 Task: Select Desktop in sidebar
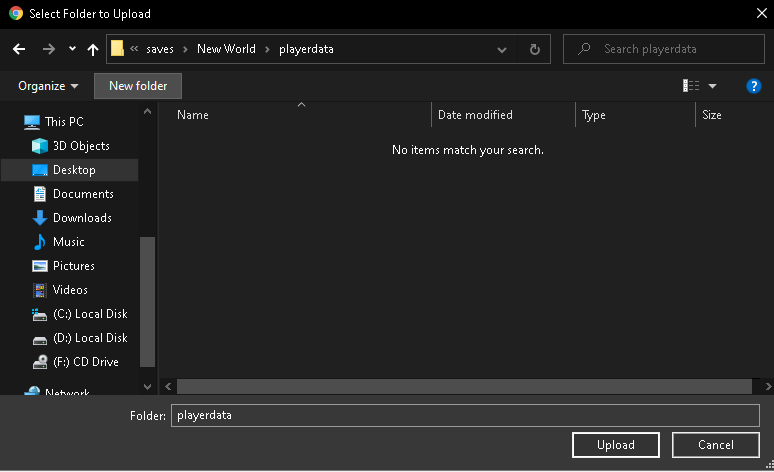click(x=74, y=170)
